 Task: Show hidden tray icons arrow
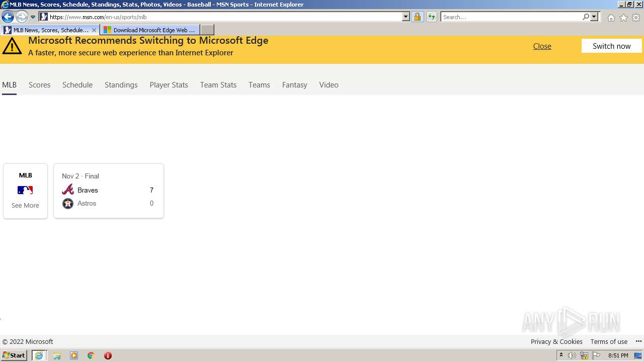click(561, 355)
